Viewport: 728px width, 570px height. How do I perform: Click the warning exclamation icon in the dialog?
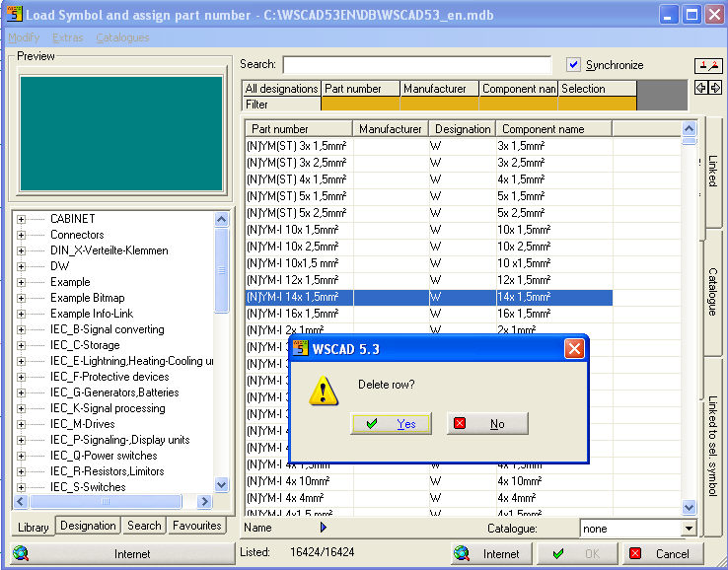[324, 391]
